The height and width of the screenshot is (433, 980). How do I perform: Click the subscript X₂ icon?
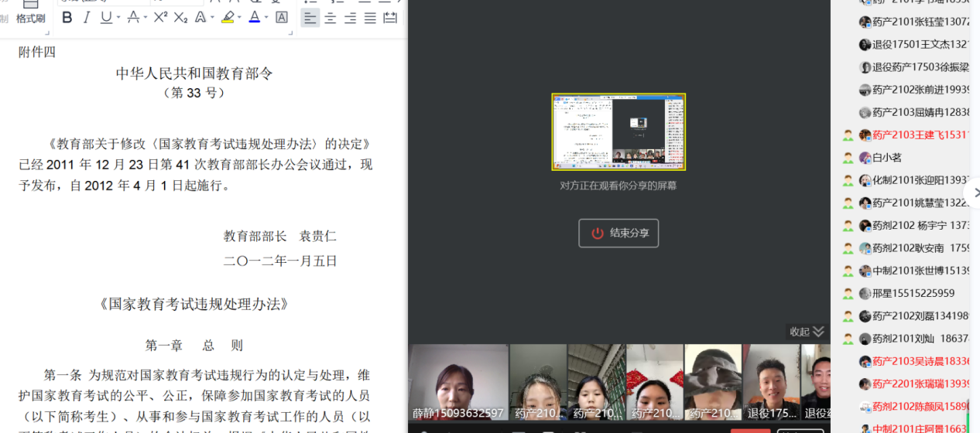(x=180, y=18)
